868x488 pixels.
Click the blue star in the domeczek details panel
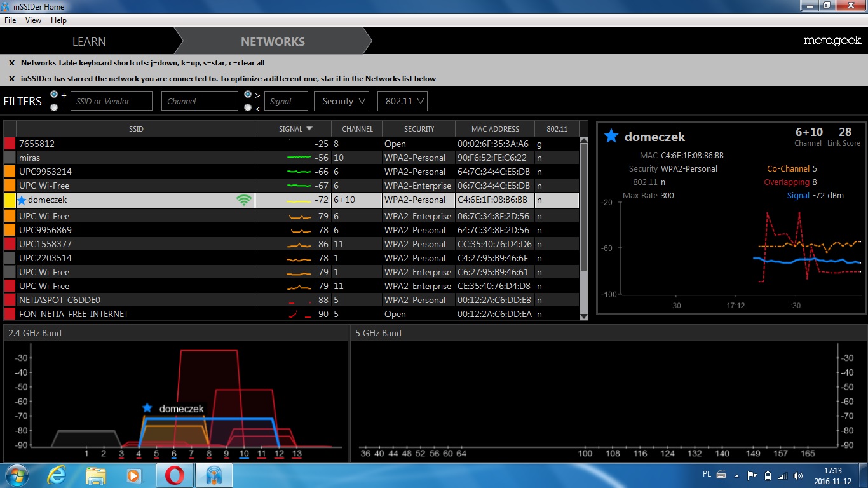(611, 136)
